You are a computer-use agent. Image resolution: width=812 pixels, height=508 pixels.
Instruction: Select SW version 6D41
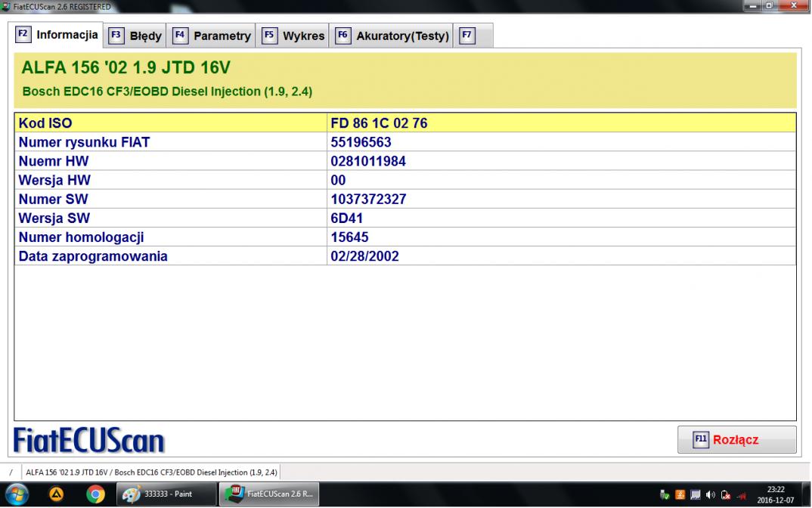346,218
